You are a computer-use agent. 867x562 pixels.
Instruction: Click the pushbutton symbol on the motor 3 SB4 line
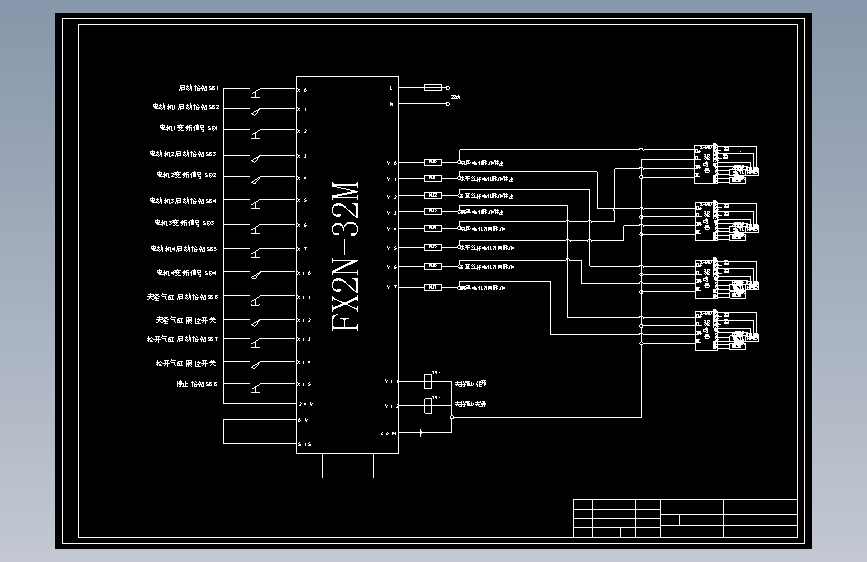coord(256,204)
